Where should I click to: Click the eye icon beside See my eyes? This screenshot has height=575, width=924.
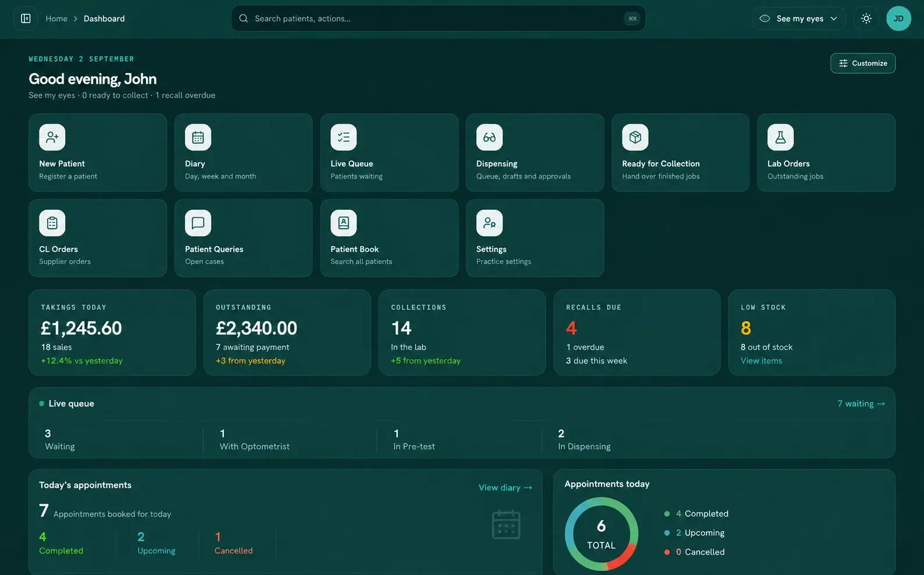pos(765,19)
